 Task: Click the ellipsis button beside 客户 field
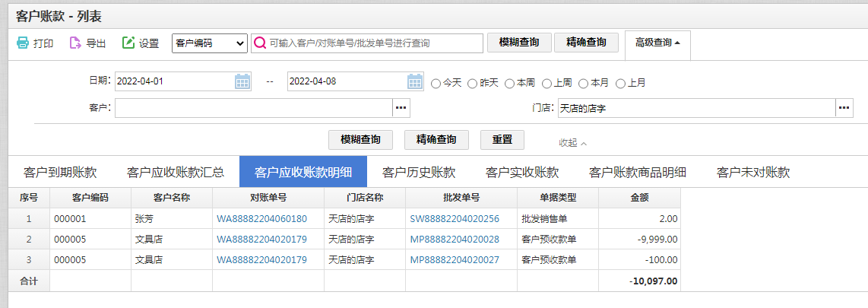pos(402,107)
